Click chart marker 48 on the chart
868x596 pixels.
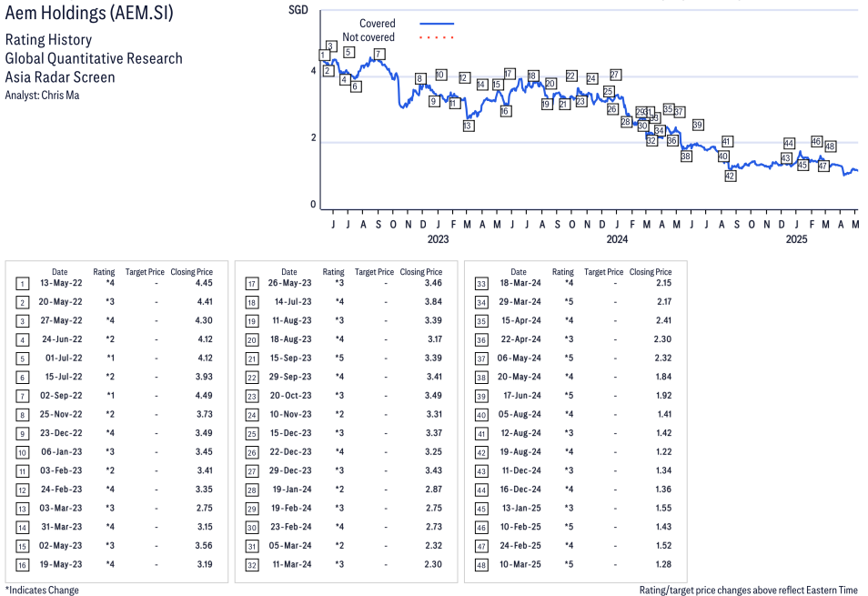(x=830, y=146)
